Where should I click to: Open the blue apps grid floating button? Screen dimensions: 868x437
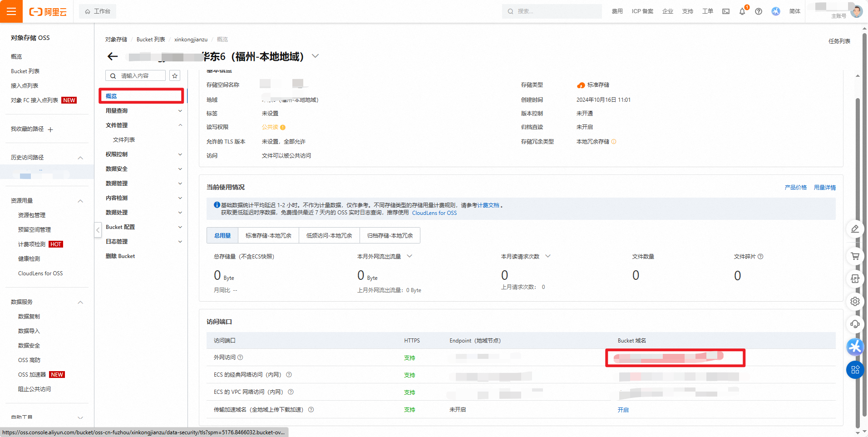[855, 370]
